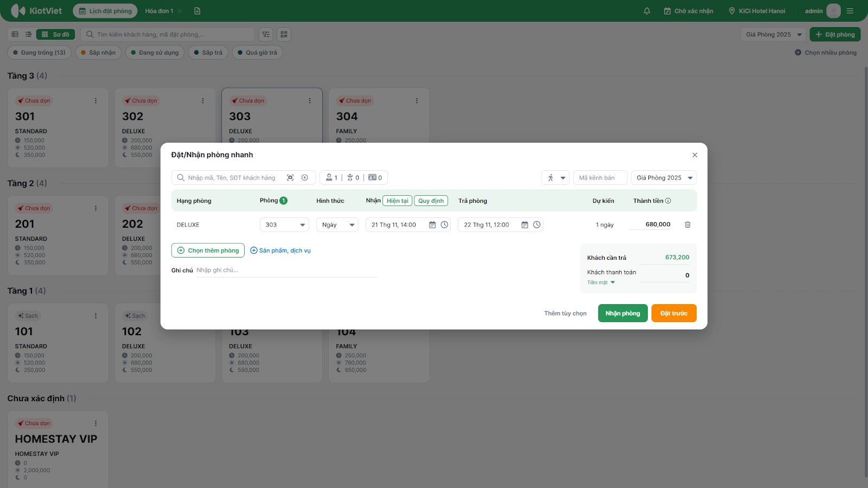Click the orange Đặt trước button
The width and height of the screenshot is (868, 488).
(x=674, y=313)
